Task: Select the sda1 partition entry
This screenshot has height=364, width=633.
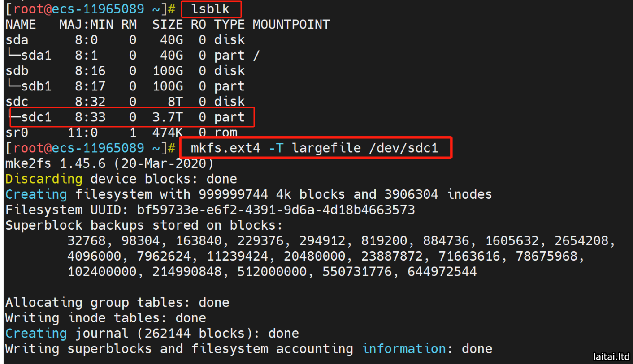Action: click(36, 56)
